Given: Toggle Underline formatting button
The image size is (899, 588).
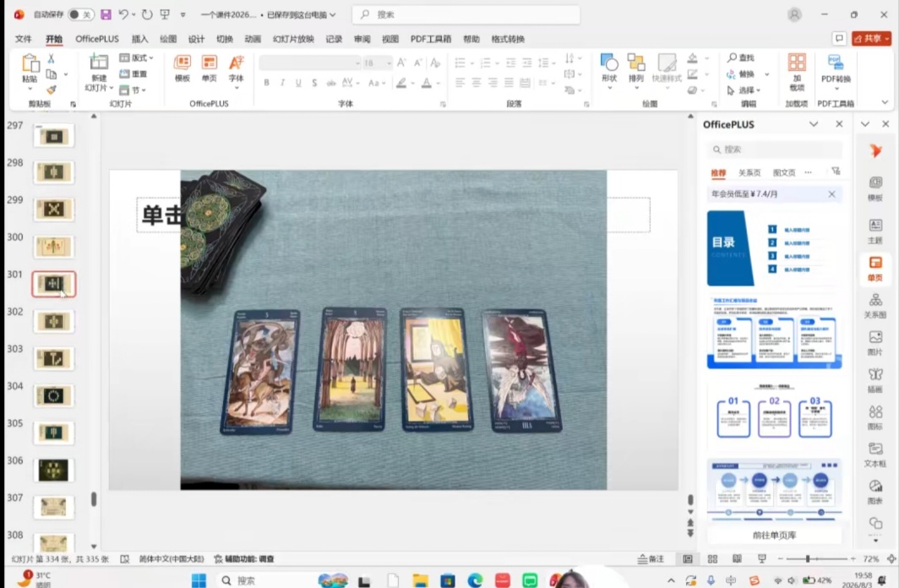Looking at the screenshot, I should click(298, 83).
